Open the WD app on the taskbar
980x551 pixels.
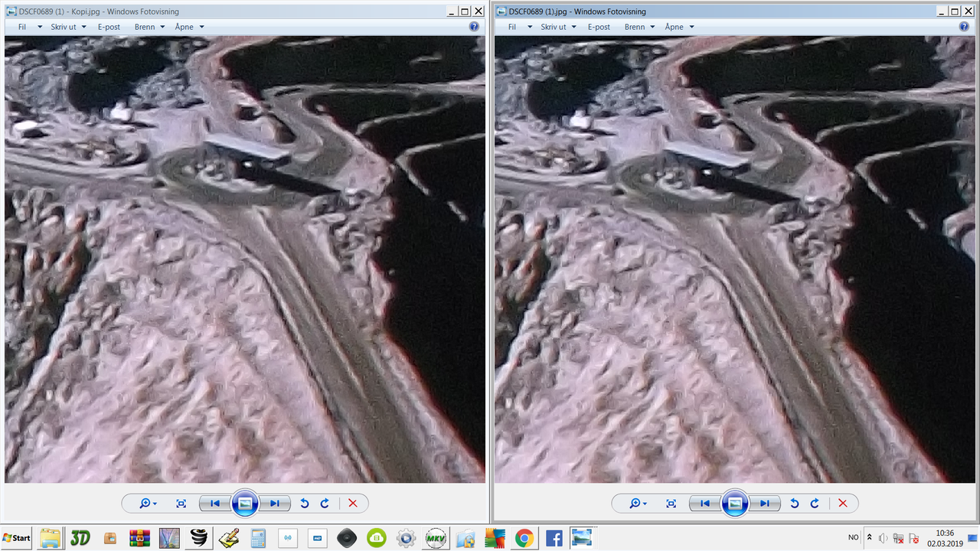317,538
